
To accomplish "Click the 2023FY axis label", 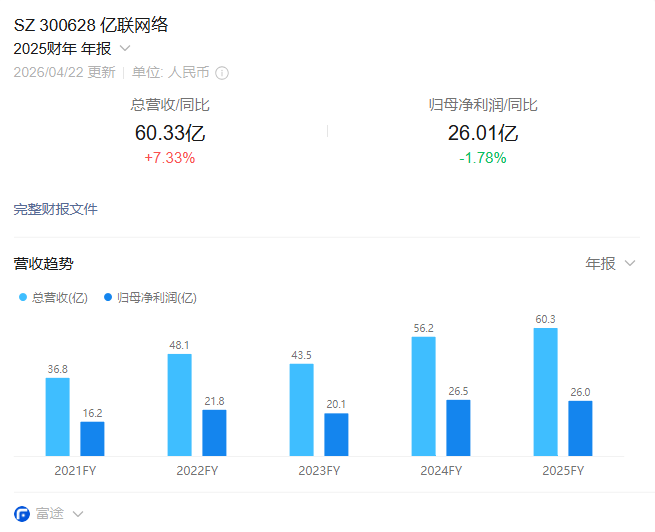I will click(319, 471).
